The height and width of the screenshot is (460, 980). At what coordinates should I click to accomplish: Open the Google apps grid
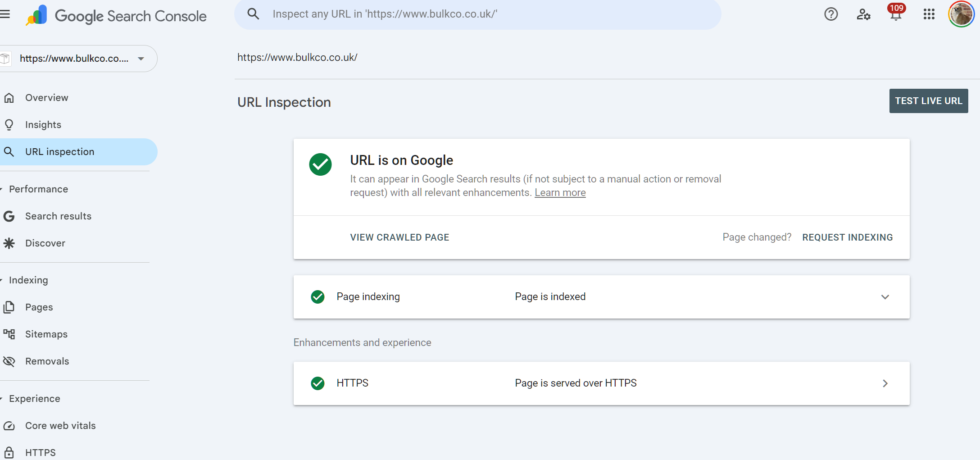[x=929, y=14]
